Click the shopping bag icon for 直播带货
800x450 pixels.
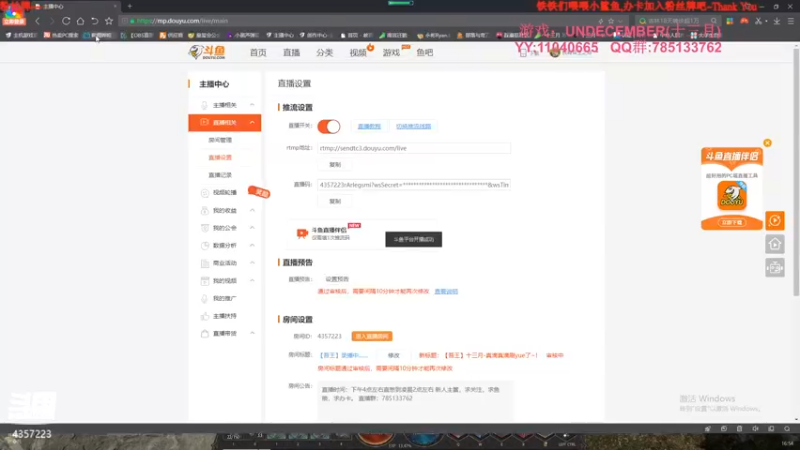[x=205, y=334]
